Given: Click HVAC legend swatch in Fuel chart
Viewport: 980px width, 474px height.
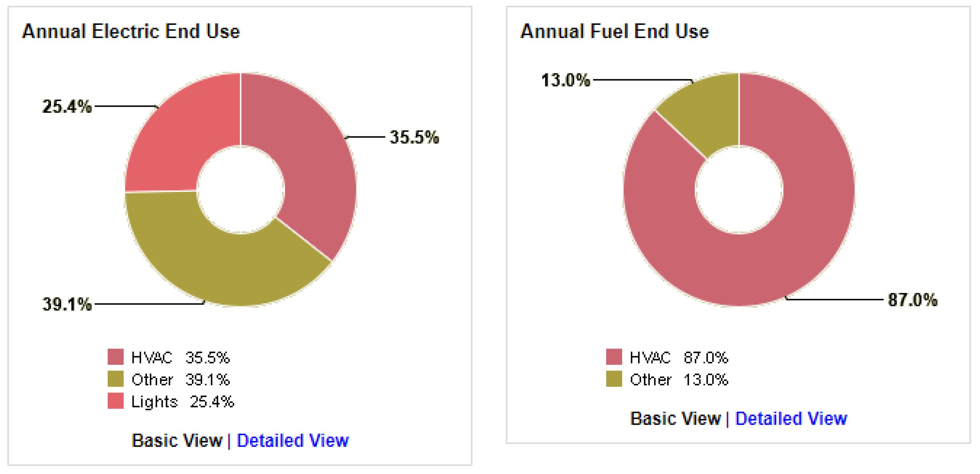Looking at the screenshot, I should tap(614, 357).
